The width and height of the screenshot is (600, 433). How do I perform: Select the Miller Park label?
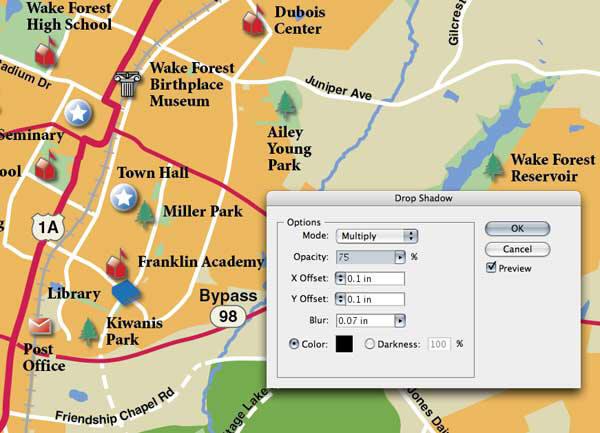pyautogui.click(x=203, y=211)
